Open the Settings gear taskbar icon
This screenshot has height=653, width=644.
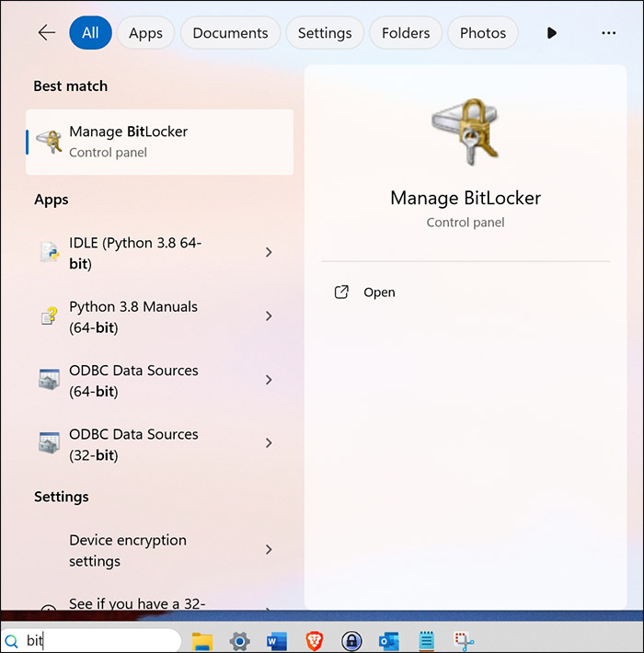[239, 641]
